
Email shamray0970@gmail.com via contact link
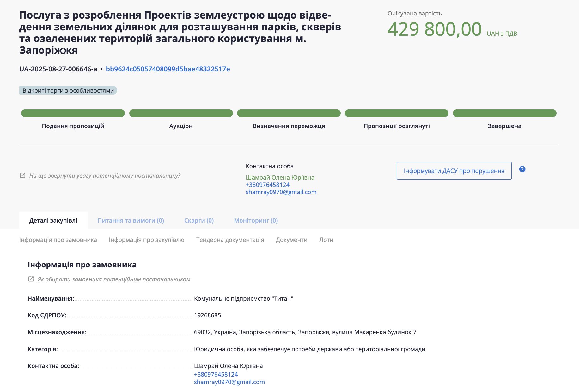tap(281, 192)
